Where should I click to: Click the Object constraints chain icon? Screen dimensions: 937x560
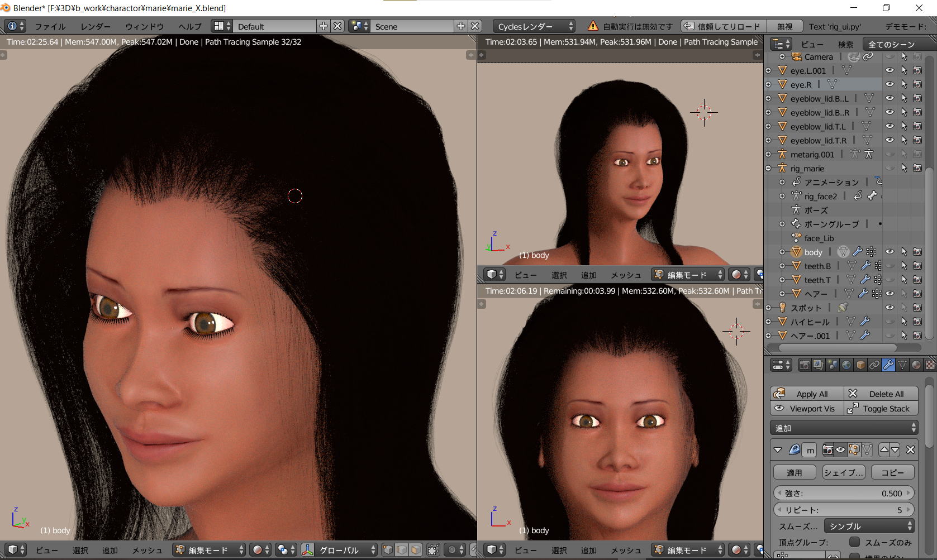click(874, 365)
